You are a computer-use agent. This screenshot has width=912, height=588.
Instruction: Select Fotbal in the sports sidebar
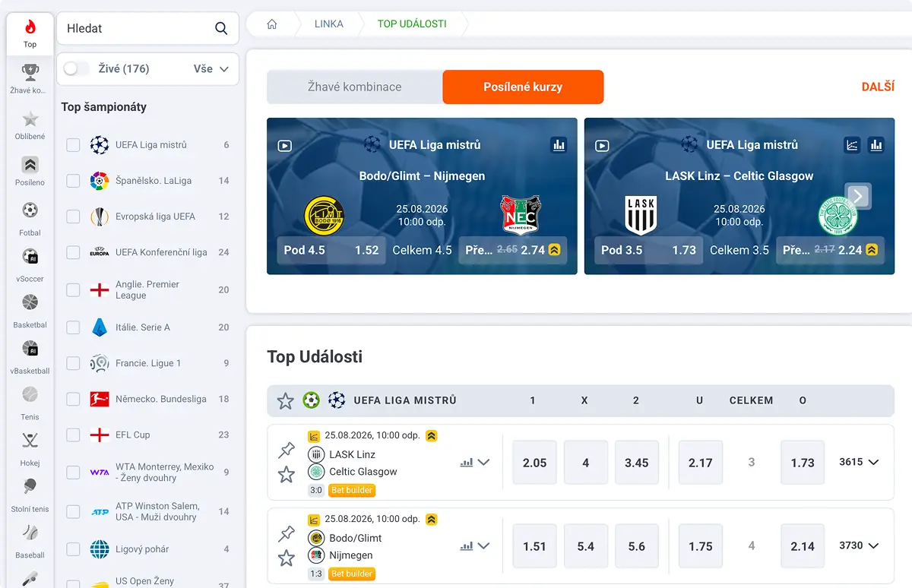pyautogui.click(x=30, y=218)
